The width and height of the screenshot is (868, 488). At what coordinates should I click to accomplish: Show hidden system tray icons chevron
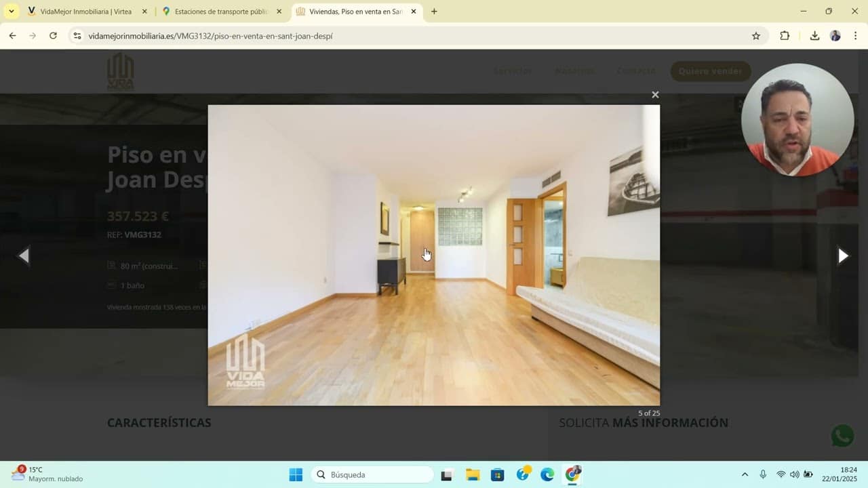coord(745,474)
